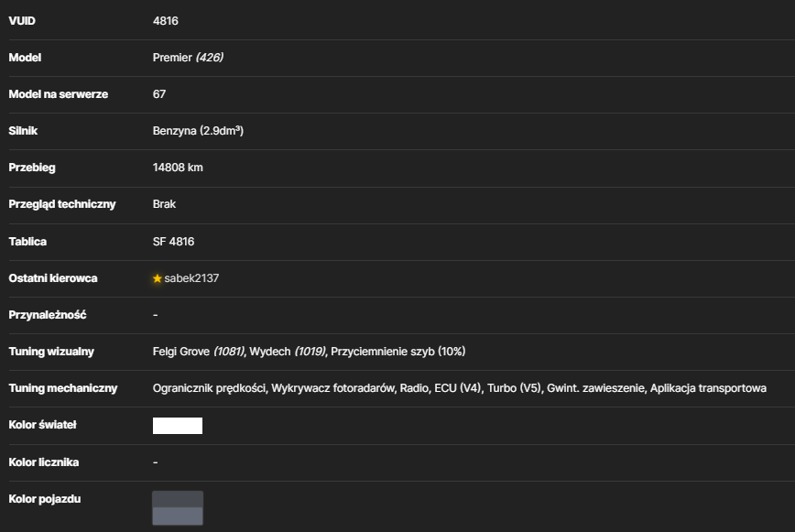
Task: Select the engine text Benzyna (2.9dm³)
Action: [x=198, y=131]
